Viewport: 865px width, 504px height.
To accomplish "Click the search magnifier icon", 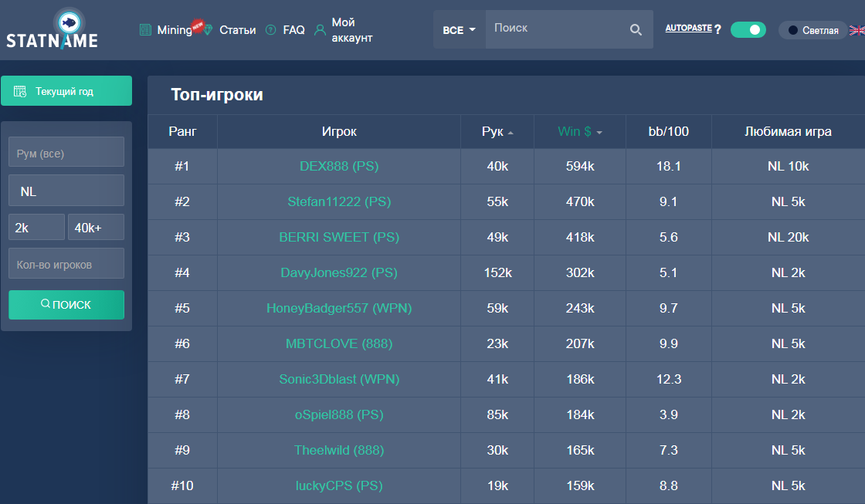I will (636, 30).
